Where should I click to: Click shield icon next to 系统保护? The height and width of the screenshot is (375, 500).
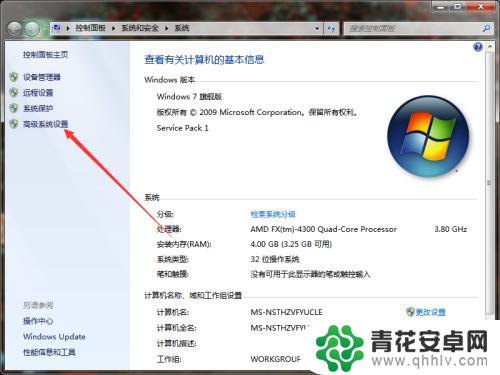point(14,108)
